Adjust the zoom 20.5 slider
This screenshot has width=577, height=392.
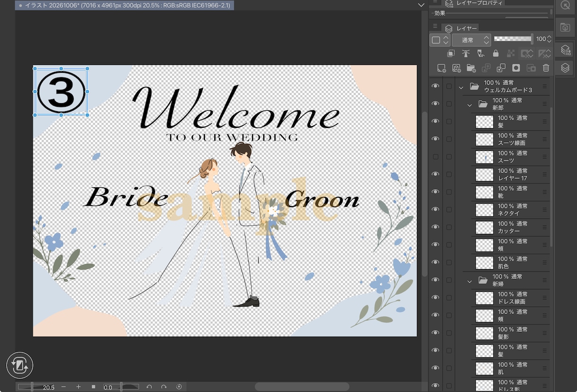36,387
